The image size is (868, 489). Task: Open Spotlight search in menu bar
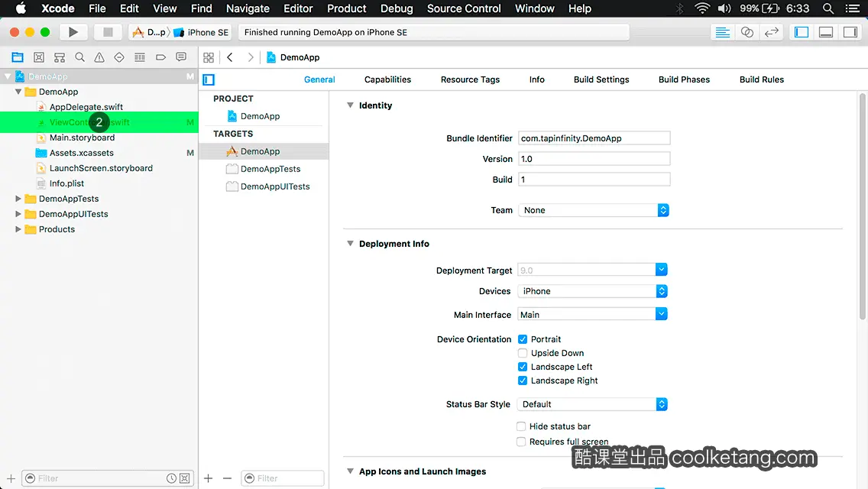(x=828, y=8)
